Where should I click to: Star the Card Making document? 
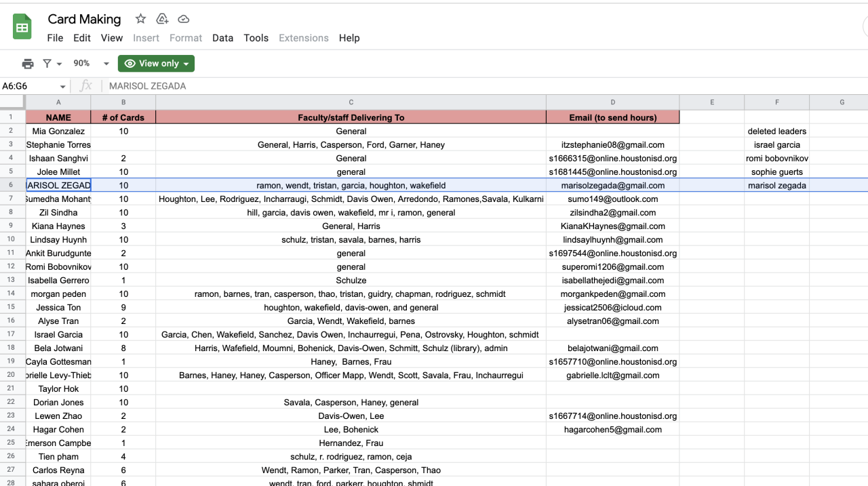[140, 19]
